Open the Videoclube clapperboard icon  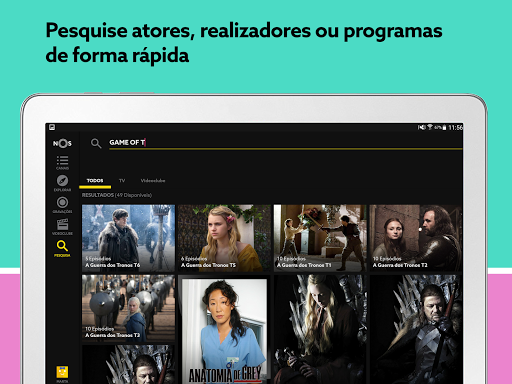coord(62,227)
